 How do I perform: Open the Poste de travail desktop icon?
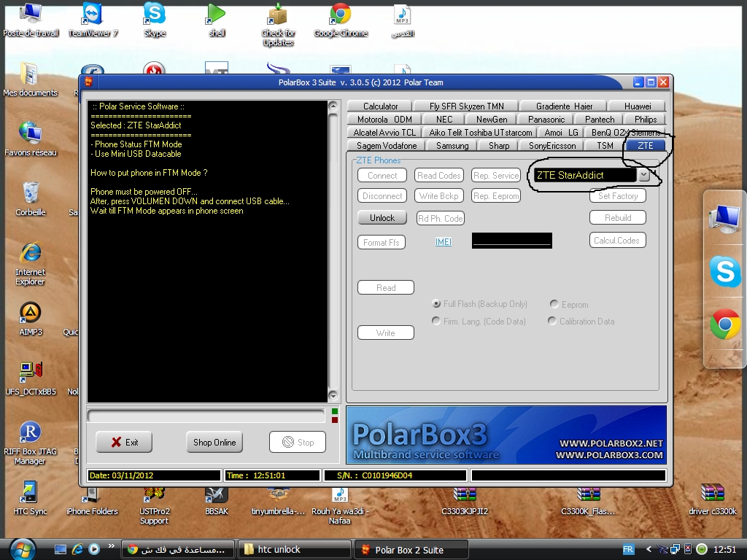click(31, 20)
